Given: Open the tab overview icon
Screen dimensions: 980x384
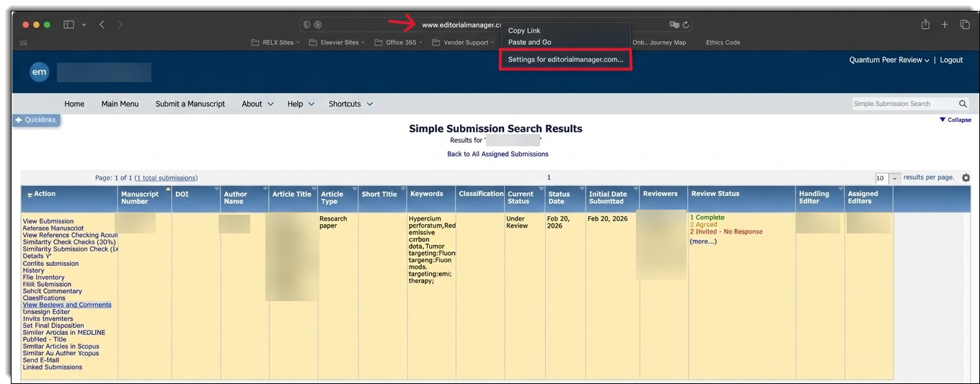Looking at the screenshot, I should click(964, 24).
